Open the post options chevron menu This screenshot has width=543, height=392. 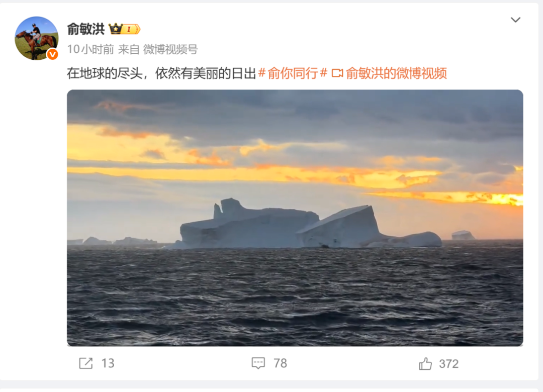click(515, 20)
